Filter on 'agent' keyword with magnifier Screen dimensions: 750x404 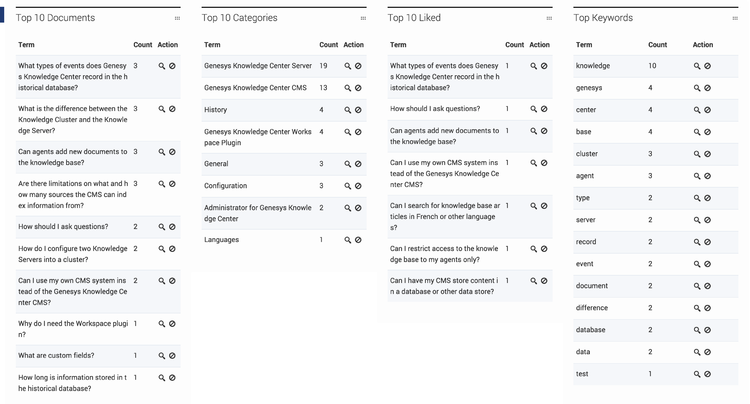pos(697,176)
